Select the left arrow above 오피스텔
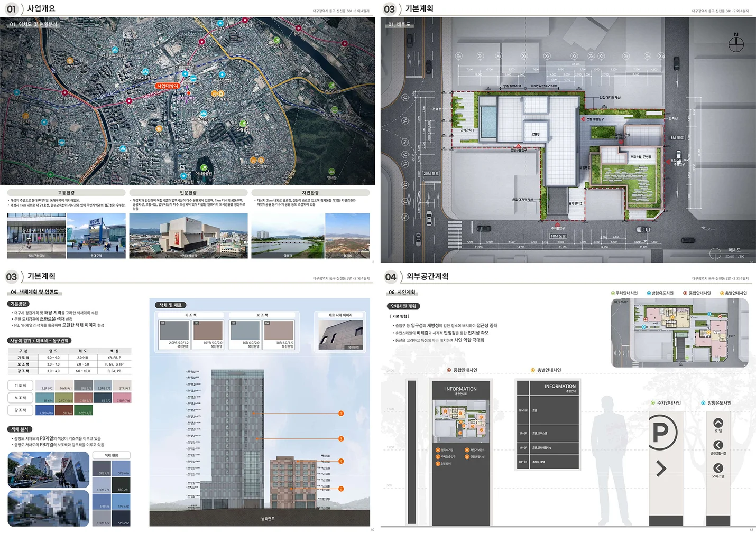Image resolution: width=756 pixels, height=534 pixels. pyautogui.click(x=718, y=468)
